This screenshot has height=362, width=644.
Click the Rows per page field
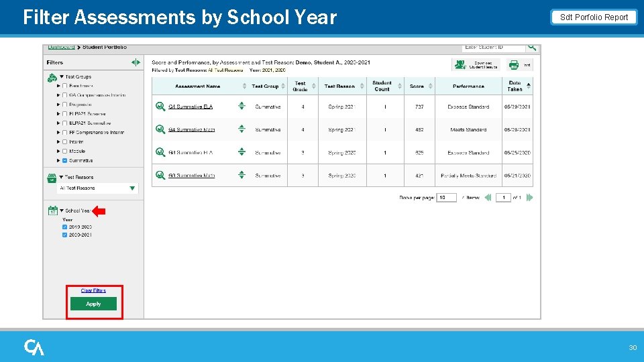447,197
